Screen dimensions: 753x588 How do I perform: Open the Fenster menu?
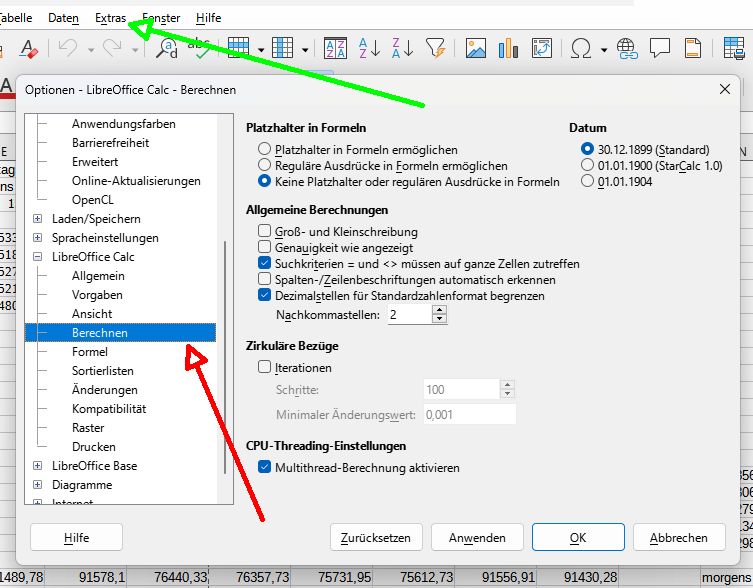pos(161,18)
